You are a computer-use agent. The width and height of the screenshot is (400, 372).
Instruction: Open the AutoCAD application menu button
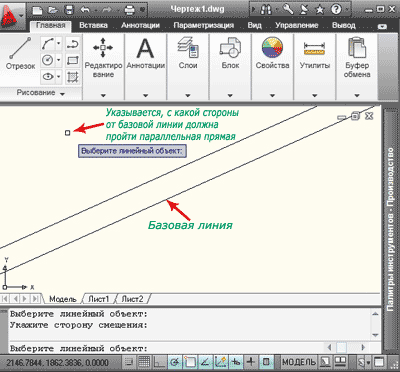click(12, 16)
